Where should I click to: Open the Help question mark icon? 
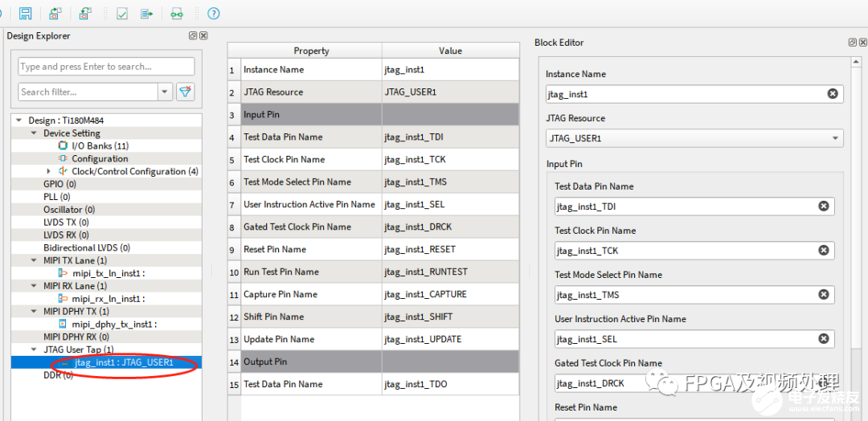coord(213,14)
